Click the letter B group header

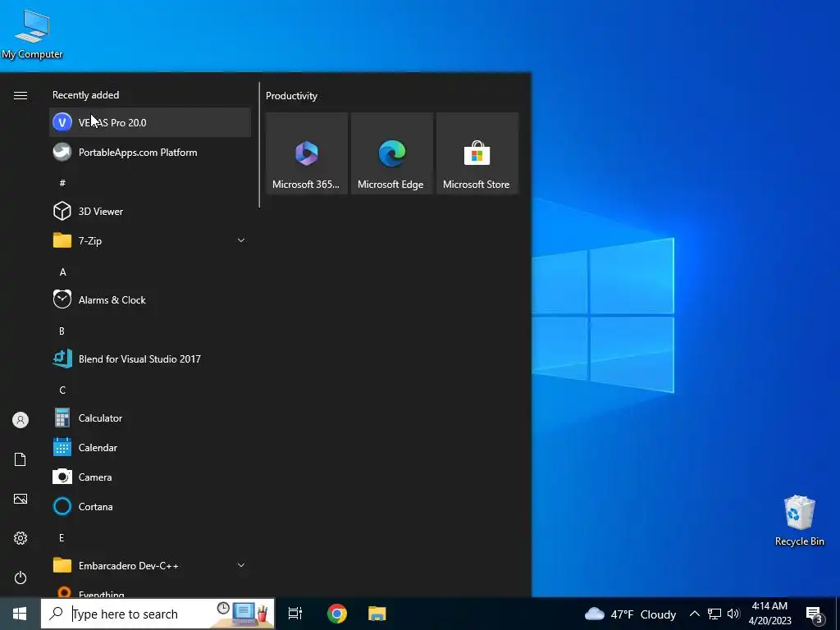[x=62, y=331]
